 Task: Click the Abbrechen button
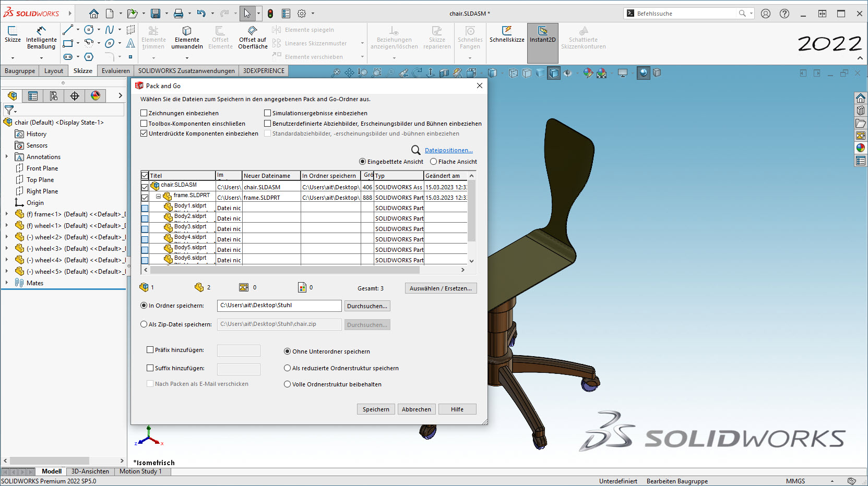(417, 409)
